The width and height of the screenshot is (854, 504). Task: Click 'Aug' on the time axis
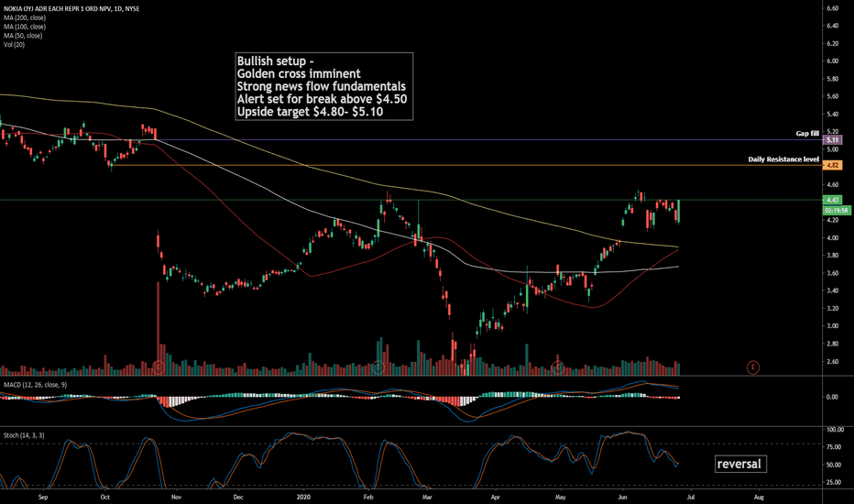758,497
